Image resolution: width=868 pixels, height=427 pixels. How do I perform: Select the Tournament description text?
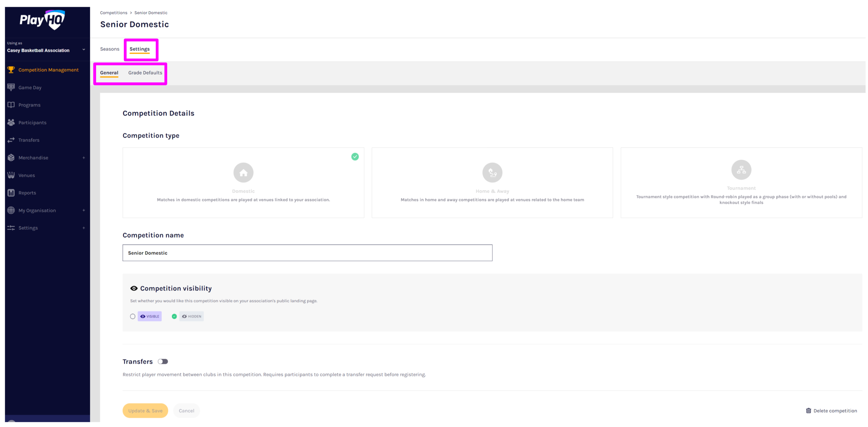click(741, 200)
